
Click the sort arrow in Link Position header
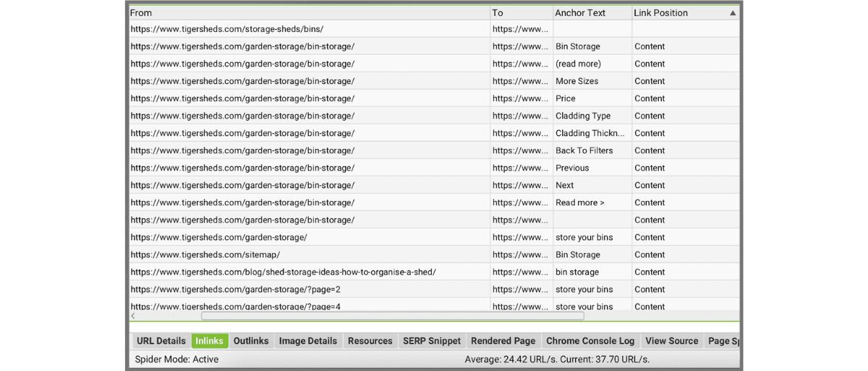(733, 13)
